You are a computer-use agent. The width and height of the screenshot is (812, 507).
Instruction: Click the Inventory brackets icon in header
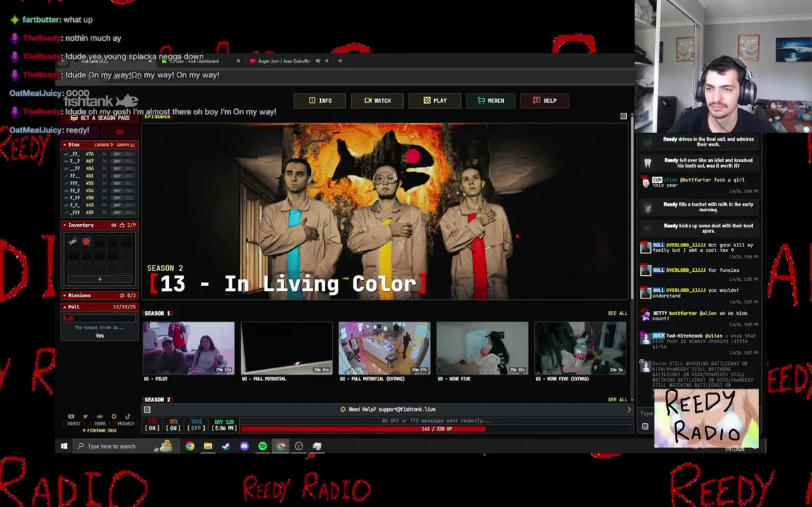tap(113, 225)
